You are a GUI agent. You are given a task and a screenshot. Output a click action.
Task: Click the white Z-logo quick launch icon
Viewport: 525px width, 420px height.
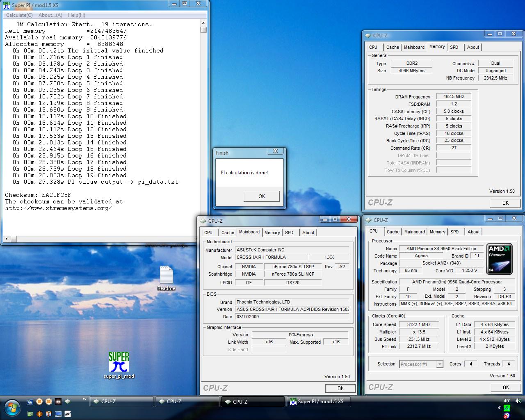pos(68,414)
